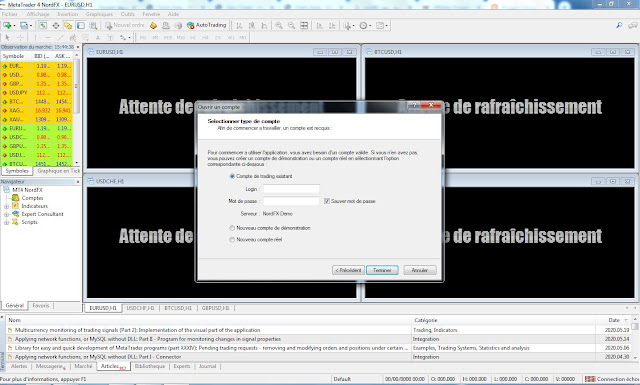Select the XAG row in Market Watch
640x385 pixels.
(37, 111)
